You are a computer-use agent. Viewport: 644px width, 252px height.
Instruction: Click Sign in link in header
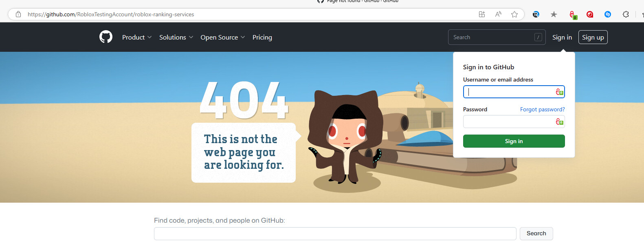tap(562, 37)
